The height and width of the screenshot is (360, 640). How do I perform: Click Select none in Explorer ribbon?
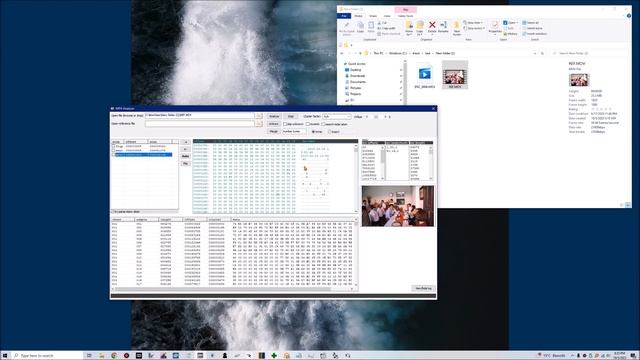tap(532, 28)
